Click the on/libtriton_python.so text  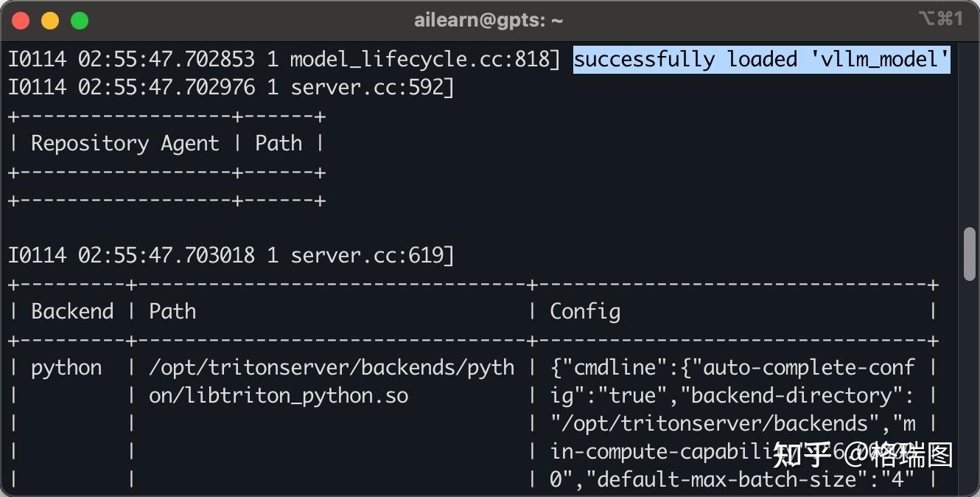(279, 395)
